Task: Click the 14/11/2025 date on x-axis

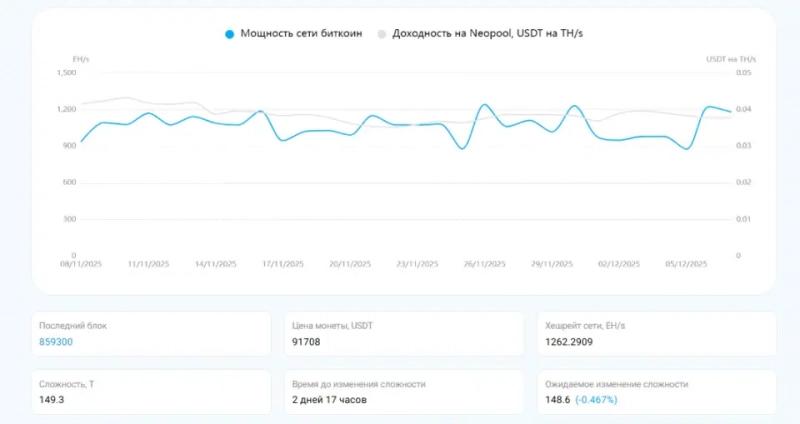Action: [x=216, y=264]
